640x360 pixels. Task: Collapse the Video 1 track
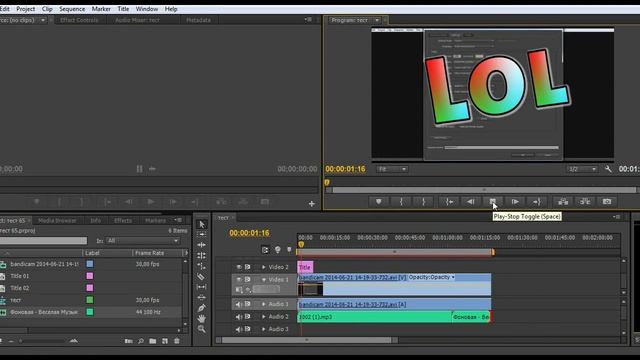click(264, 280)
